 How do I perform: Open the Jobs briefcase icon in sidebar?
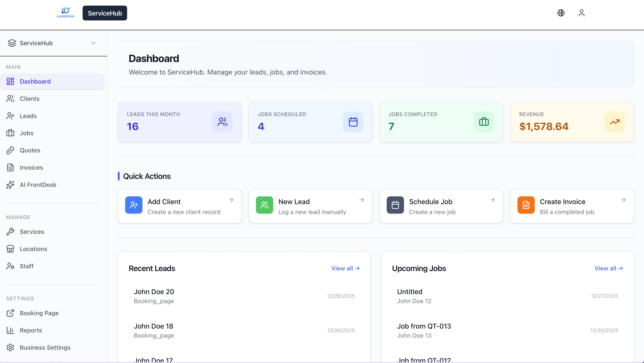pos(10,133)
